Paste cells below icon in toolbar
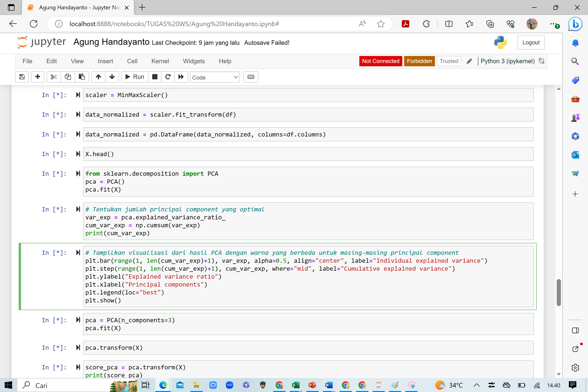The width and height of the screenshot is (588, 392). pos(82,77)
